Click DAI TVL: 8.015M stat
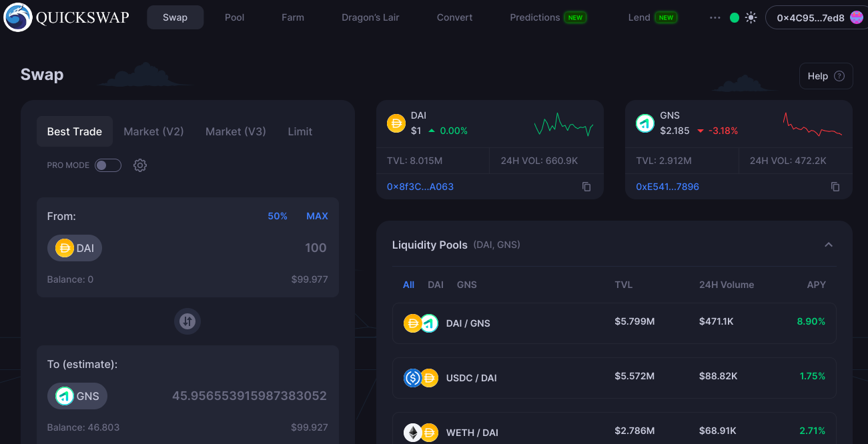The height and width of the screenshot is (444, 868). [x=414, y=161]
